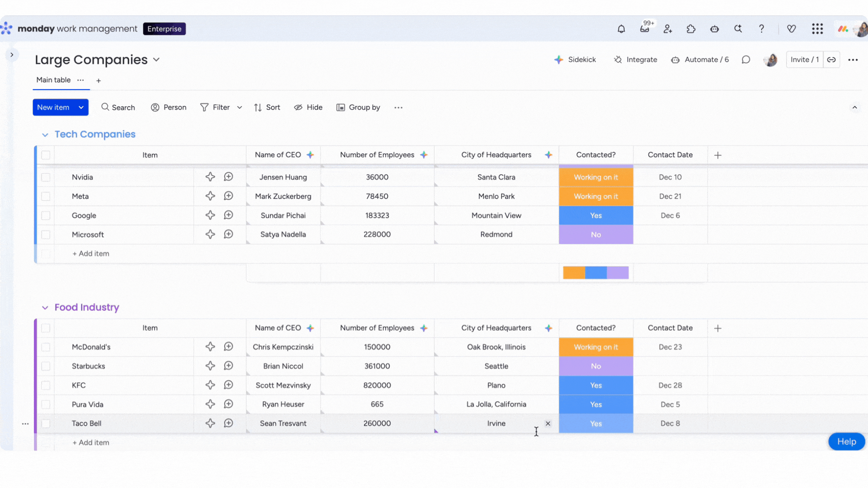868x488 pixels.
Task: Open the apps marketplace puzzle icon
Action: [x=691, y=29]
